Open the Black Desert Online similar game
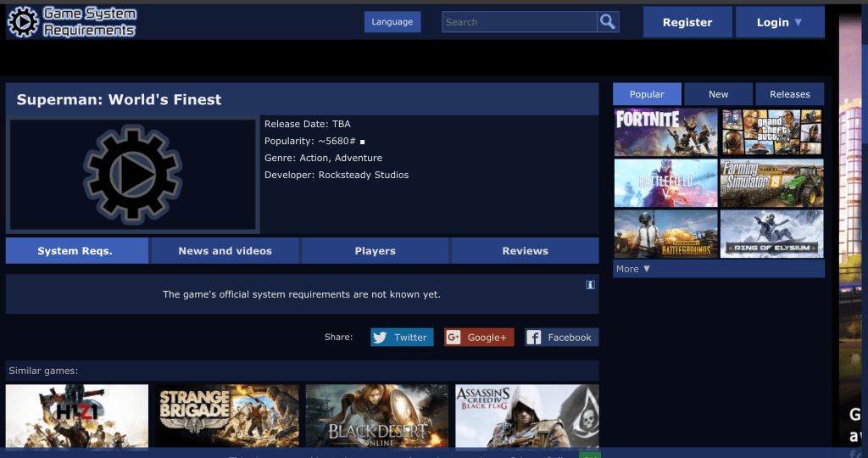 point(377,416)
